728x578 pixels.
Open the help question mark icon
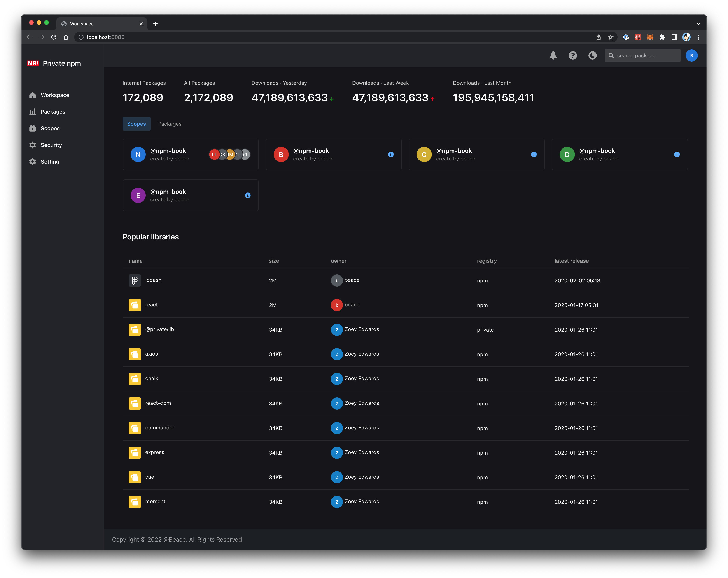[x=573, y=55]
